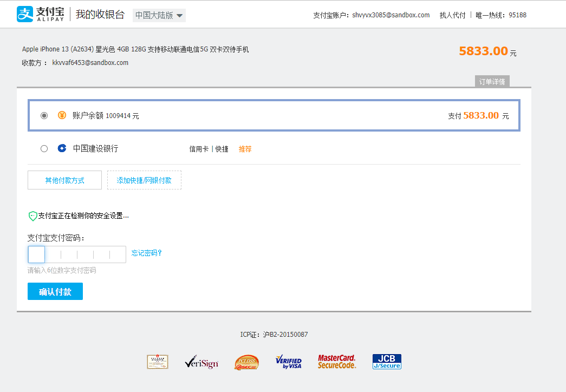Click the 5833.00 元 total at top right
The height and width of the screenshot is (392, 566).
487,51
